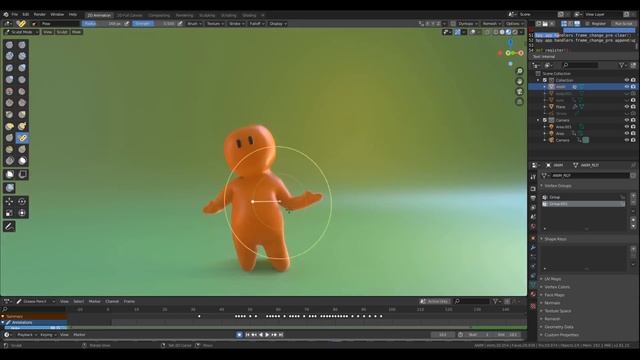Select the Scale transform tool
Screen dimensions: 640x360
[x=9, y=213]
